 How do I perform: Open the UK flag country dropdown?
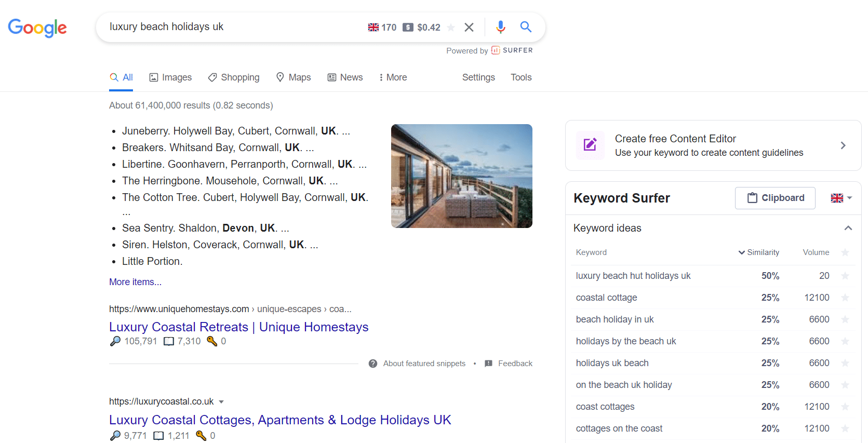[842, 198]
